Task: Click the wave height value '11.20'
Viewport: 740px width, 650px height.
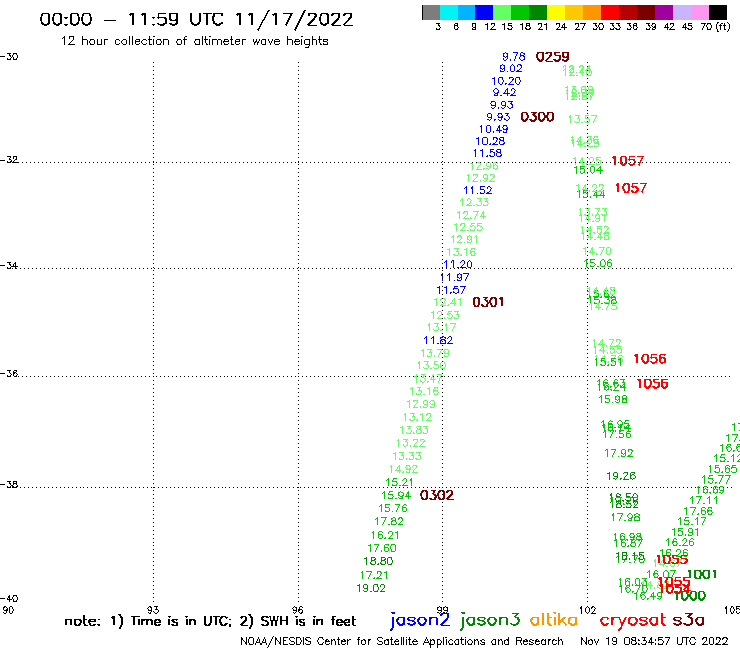Action: tap(458, 265)
